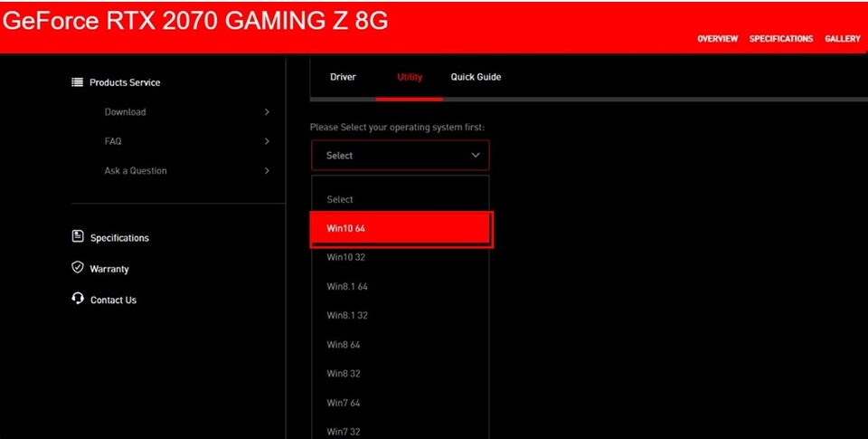868x439 pixels.
Task: Select Win7 64 from dropdown
Action: 401,403
